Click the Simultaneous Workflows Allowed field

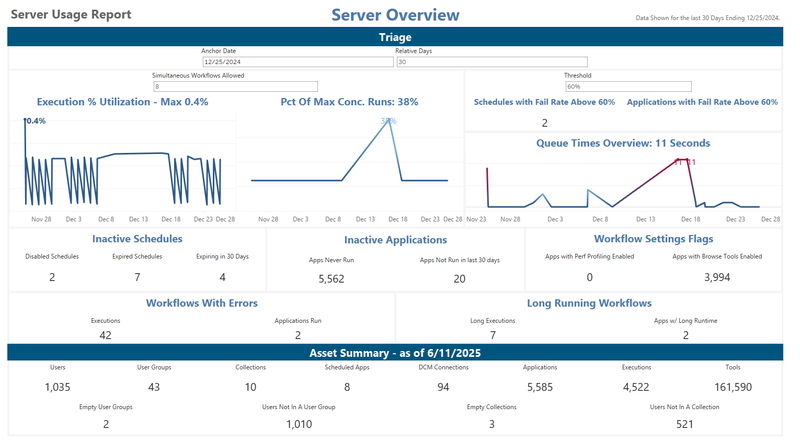235,86
